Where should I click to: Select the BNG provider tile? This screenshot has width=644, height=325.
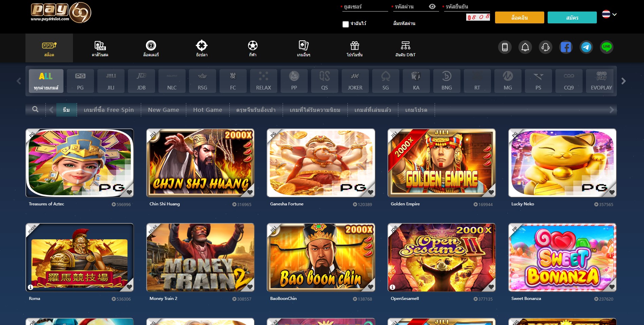pyautogui.click(x=447, y=81)
